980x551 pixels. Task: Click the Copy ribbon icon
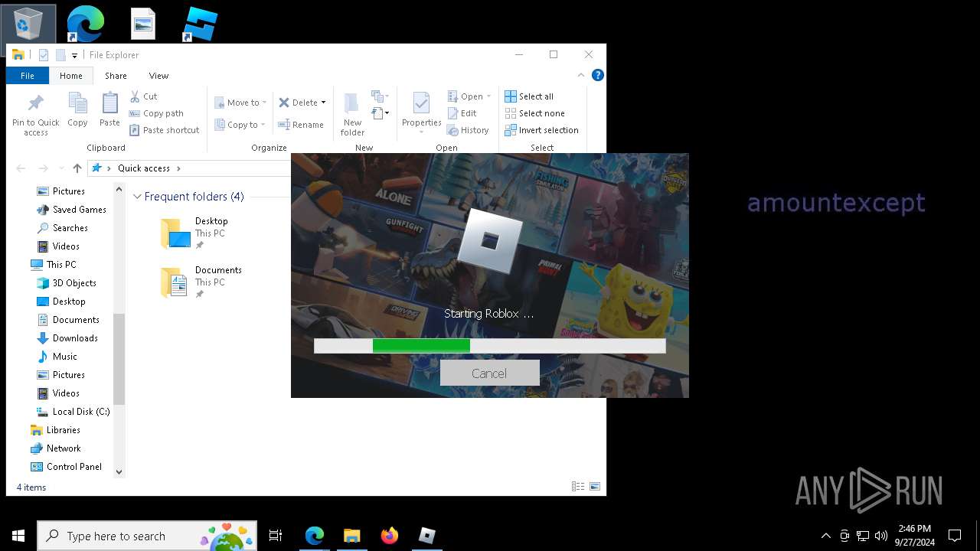77,110
